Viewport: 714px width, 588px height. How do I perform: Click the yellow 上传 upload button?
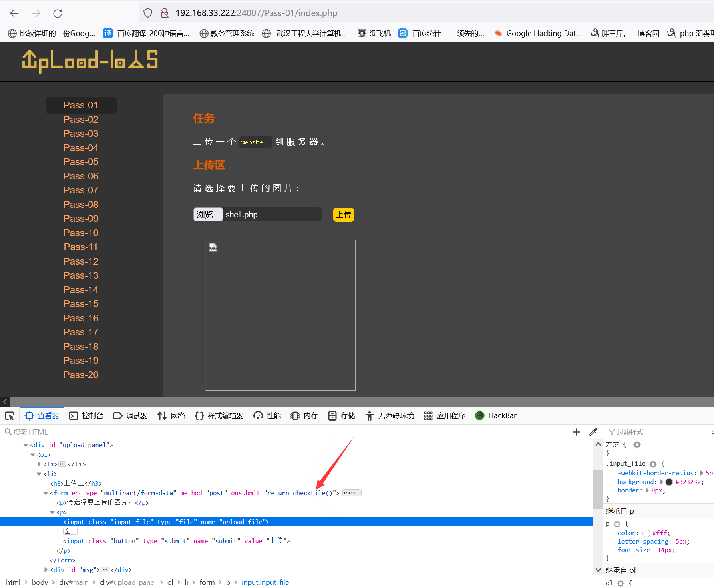click(343, 215)
